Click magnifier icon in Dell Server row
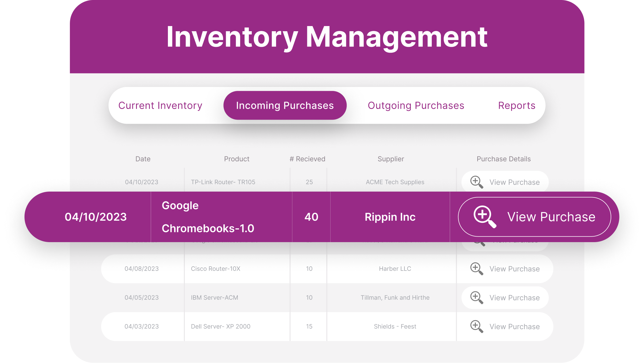This screenshot has height=363, width=644. pos(476,326)
